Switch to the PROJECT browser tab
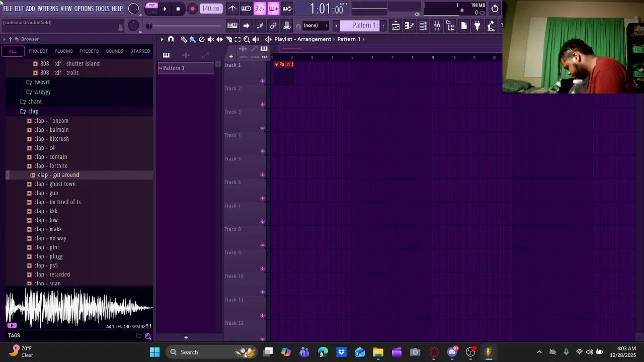 click(x=38, y=51)
